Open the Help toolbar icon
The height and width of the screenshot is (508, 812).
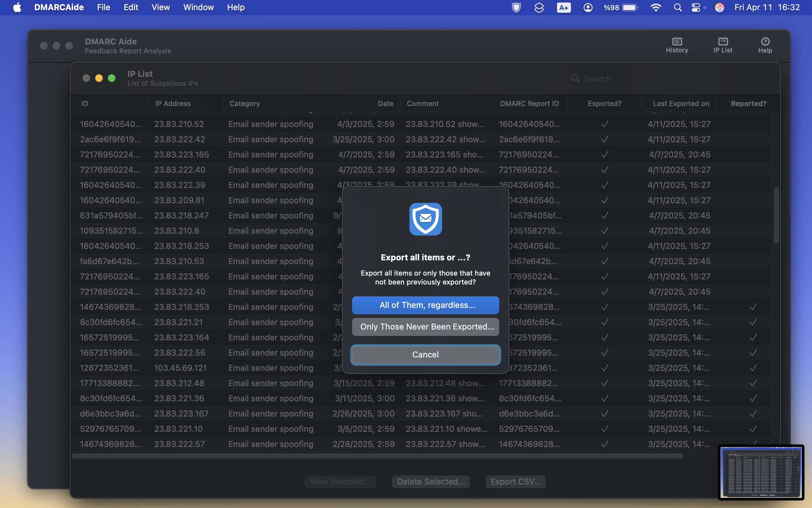pyautogui.click(x=765, y=45)
